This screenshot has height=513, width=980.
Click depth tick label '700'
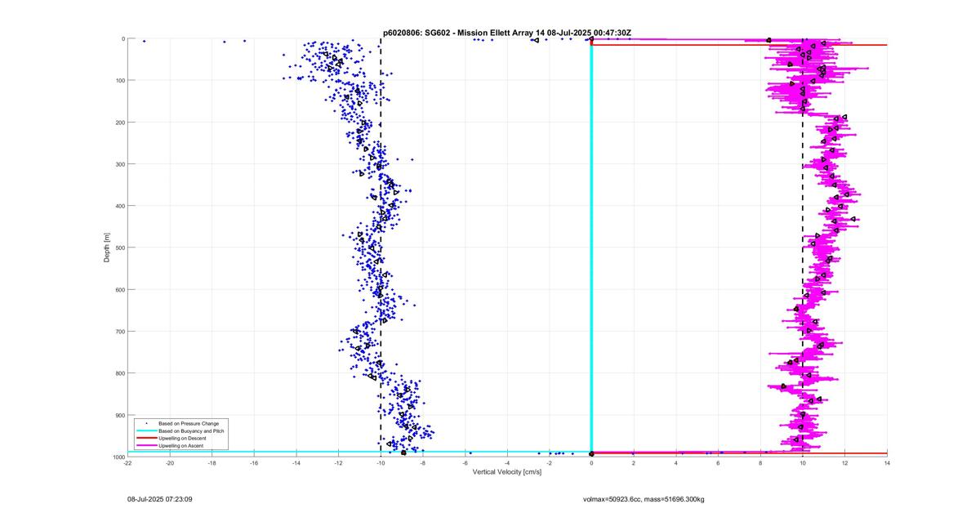119,332
